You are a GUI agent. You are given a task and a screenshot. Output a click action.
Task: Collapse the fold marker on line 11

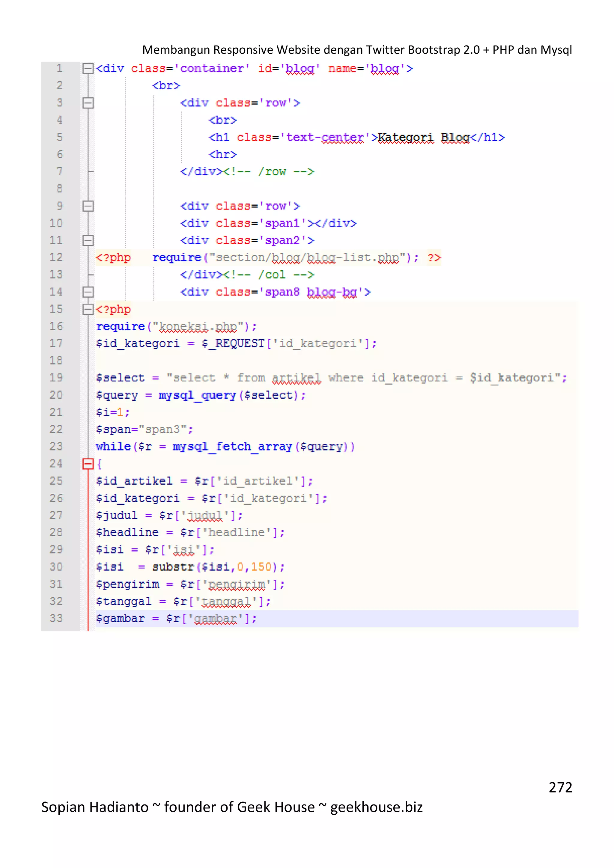[88, 240]
